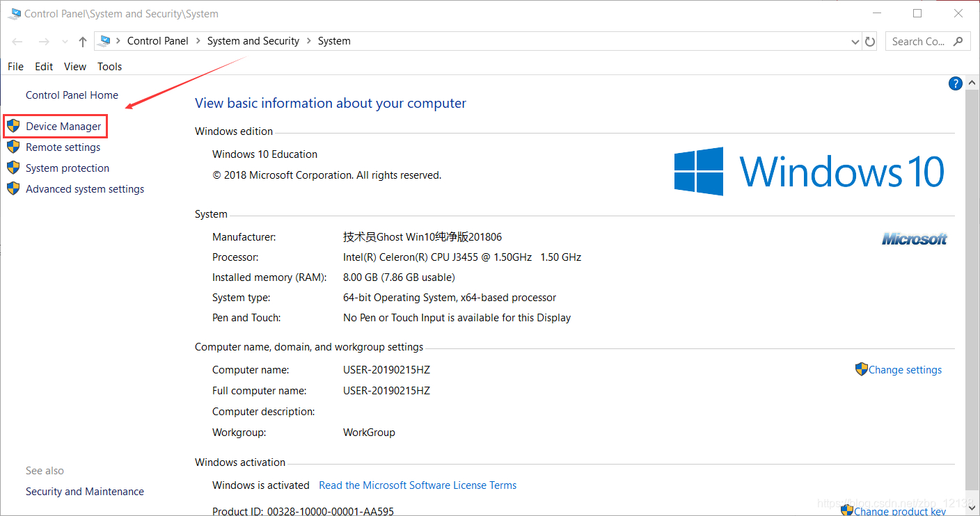Go back with the Back arrow
The image size is (980, 516).
click(17, 42)
